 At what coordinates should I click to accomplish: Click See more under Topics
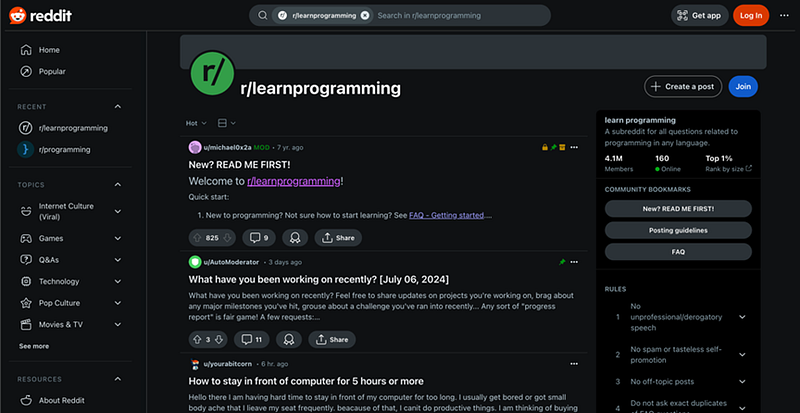coord(34,346)
